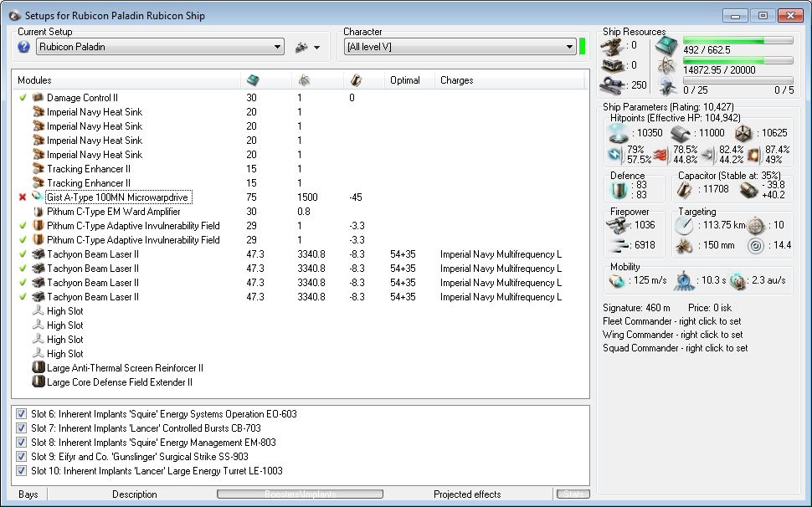
Task: Click the thermal resistance icon showing 78.5%
Action: [x=661, y=155]
